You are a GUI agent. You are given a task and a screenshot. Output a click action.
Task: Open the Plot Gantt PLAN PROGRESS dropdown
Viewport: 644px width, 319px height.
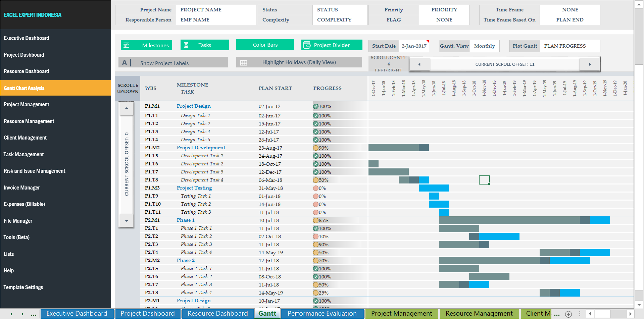[569, 46]
